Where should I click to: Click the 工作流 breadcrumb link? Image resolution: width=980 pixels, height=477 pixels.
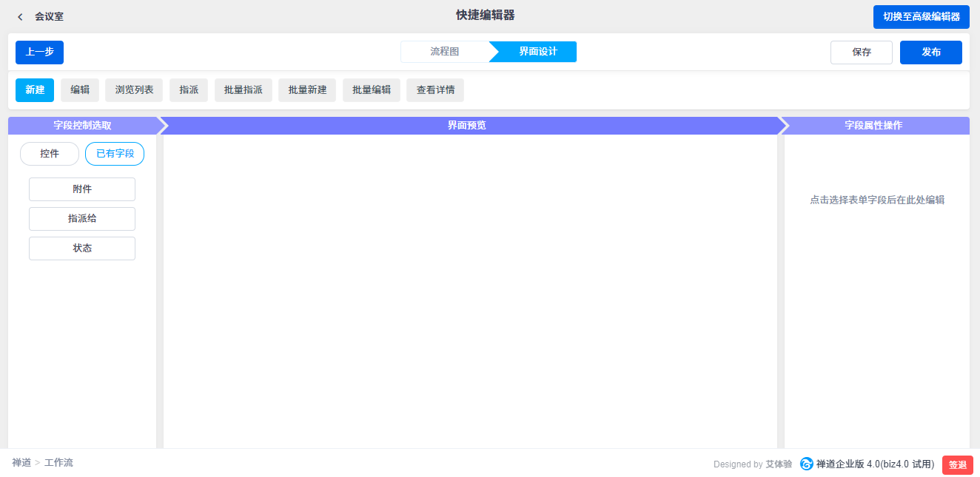coord(58,463)
